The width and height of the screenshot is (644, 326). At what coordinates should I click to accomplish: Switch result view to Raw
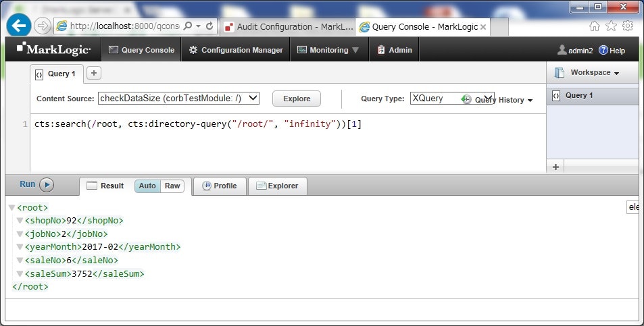click(x=172, y=186)
